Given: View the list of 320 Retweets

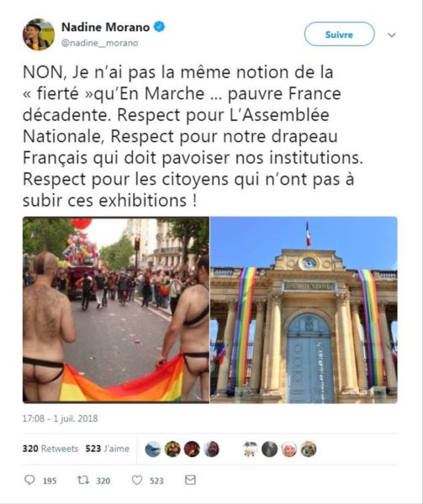Looking at the screenshot, I should (x=50, y=449).
